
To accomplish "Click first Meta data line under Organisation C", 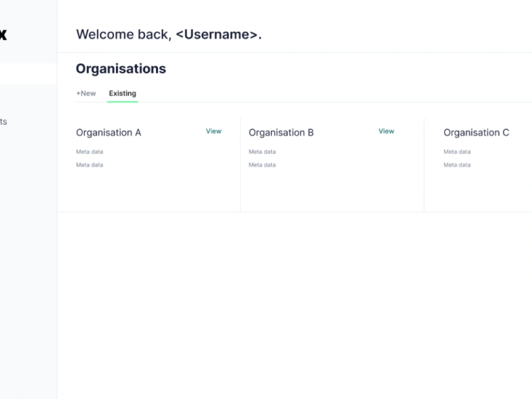I will 457,152.
